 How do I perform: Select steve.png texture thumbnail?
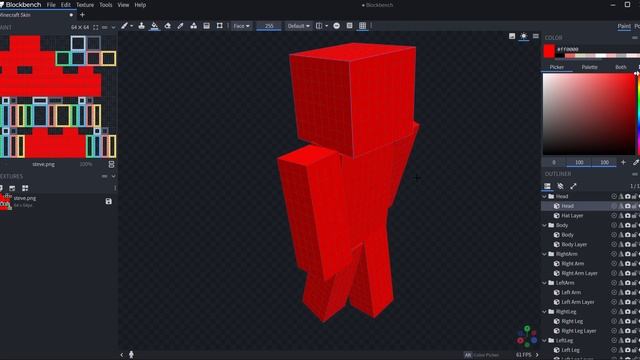(x=5, y=202)
